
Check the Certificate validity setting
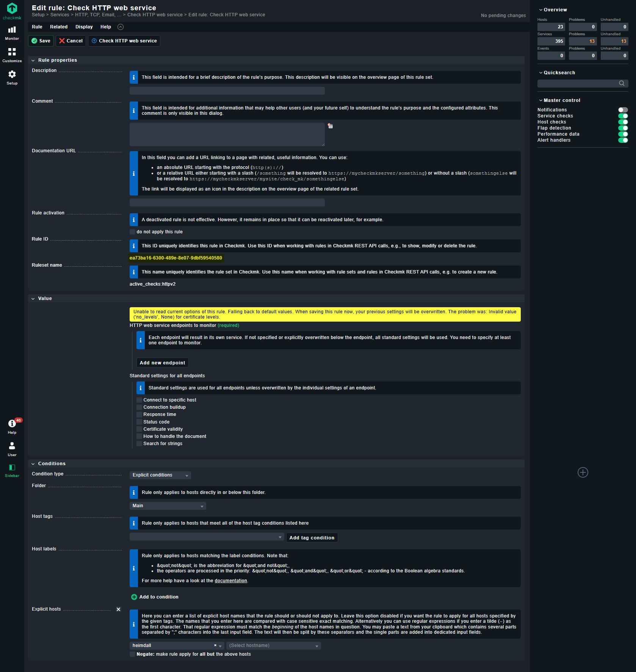click(x=139, y=429)
